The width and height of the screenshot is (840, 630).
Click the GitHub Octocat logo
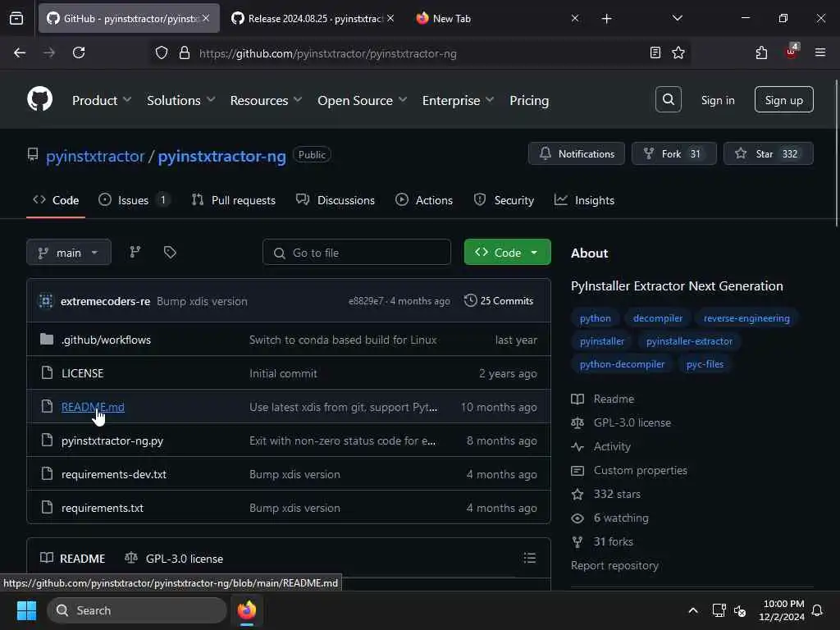[39, 99]
